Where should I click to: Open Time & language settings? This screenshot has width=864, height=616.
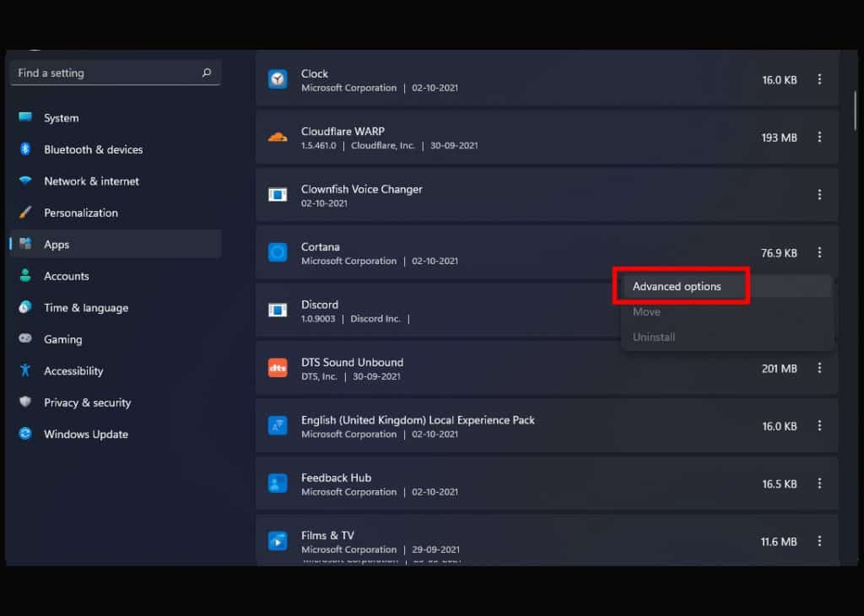click(x=116, y=307)
